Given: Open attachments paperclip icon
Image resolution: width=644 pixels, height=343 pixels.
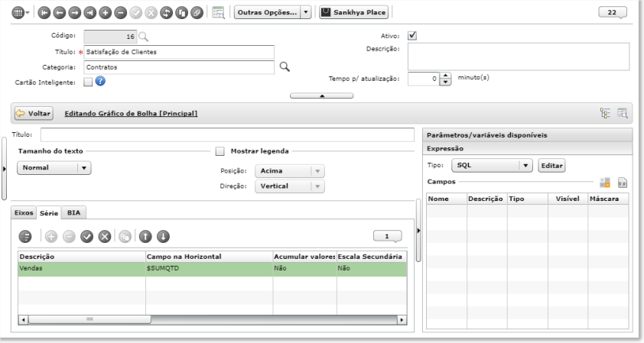Looking at the screenshot, I should (x=197, y=13).
